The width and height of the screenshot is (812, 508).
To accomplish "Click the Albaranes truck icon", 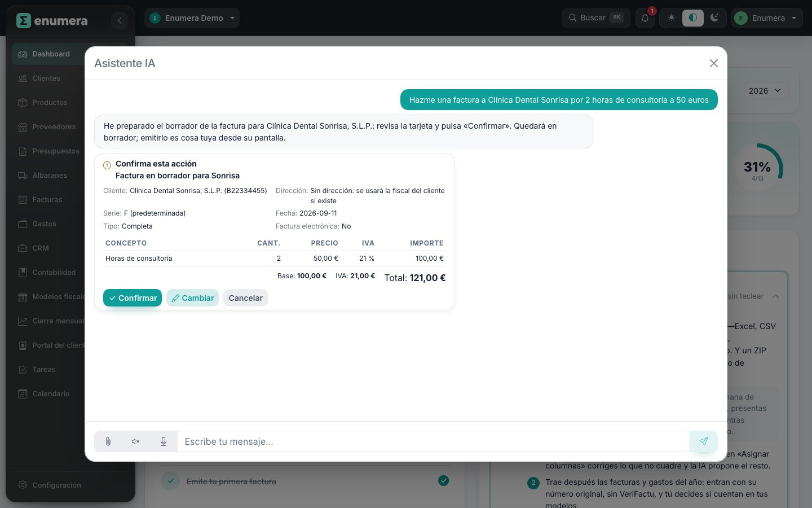I will [x=23, y=176].
